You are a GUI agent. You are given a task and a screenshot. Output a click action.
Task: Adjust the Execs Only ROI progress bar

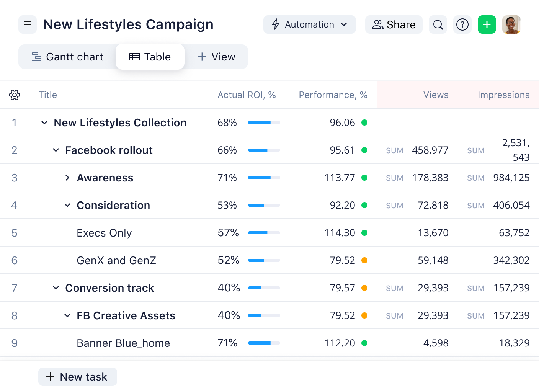[264, 233]
